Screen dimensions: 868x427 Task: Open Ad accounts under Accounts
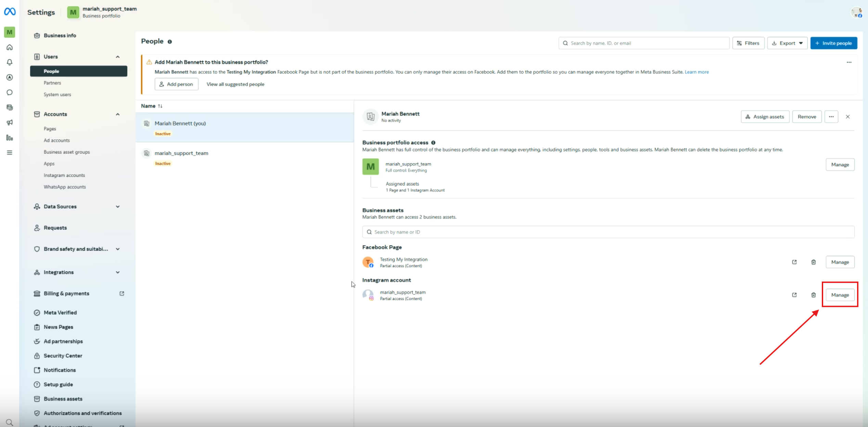point(56,140)
